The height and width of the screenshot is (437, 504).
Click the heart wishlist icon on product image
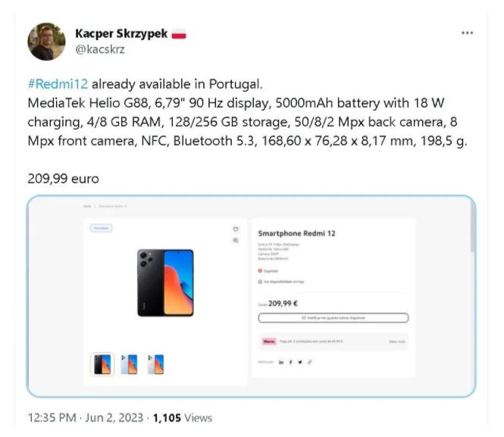(x=236, y=229)
